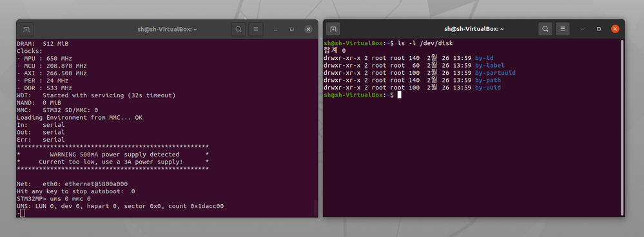644x237 pixels.
Task: Click the cursor in left terminal
Action: (x=22, y=213)
